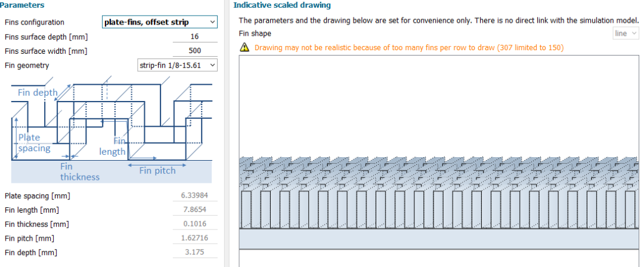Click the Indicative scaled drawing heading

coord(281,5)
